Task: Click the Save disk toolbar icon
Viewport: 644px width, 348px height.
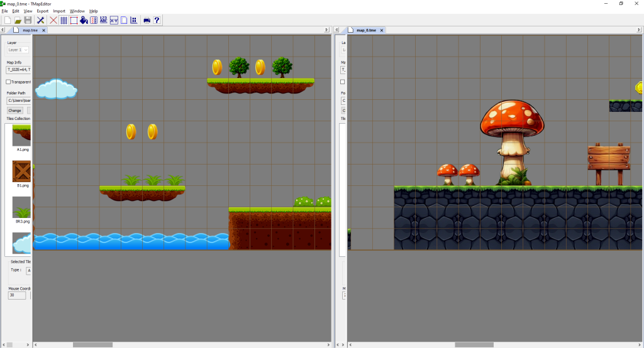Action: [x=28, y=20]
